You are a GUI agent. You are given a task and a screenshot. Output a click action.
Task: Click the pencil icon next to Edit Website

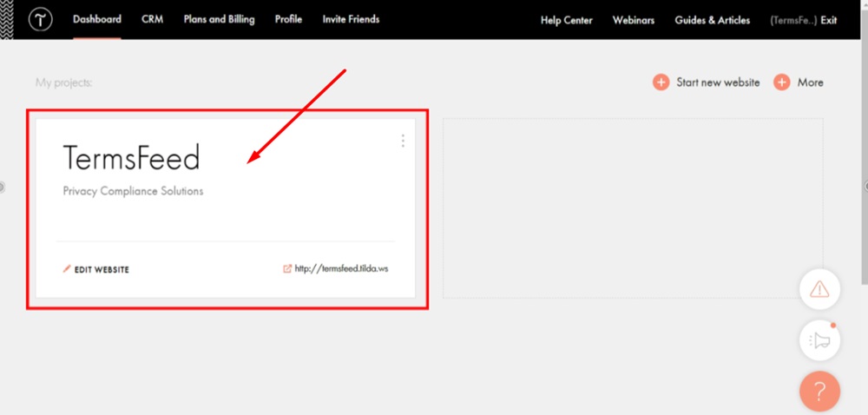(67, 269)
